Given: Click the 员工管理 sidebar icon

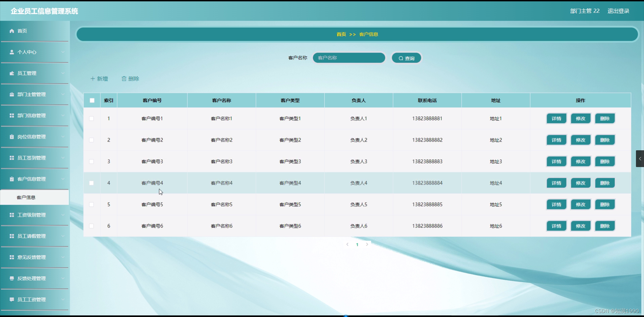Looking at the screenshot, I should pos(12,73).
